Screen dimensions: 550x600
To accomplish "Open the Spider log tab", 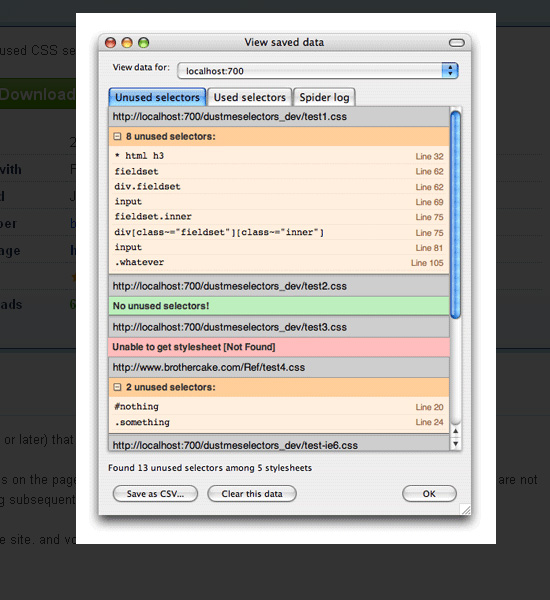I will click(324, 97).
